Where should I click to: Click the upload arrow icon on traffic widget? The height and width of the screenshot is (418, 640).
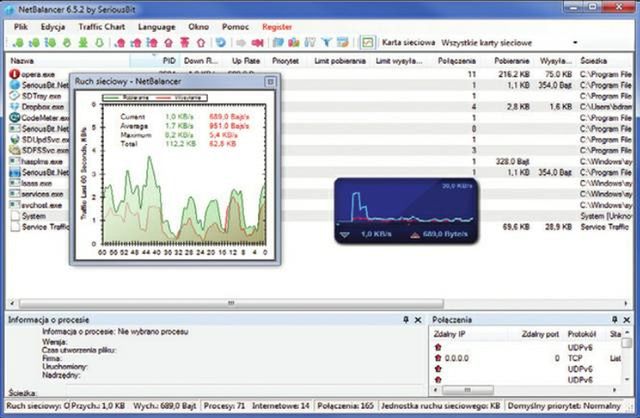415,235
